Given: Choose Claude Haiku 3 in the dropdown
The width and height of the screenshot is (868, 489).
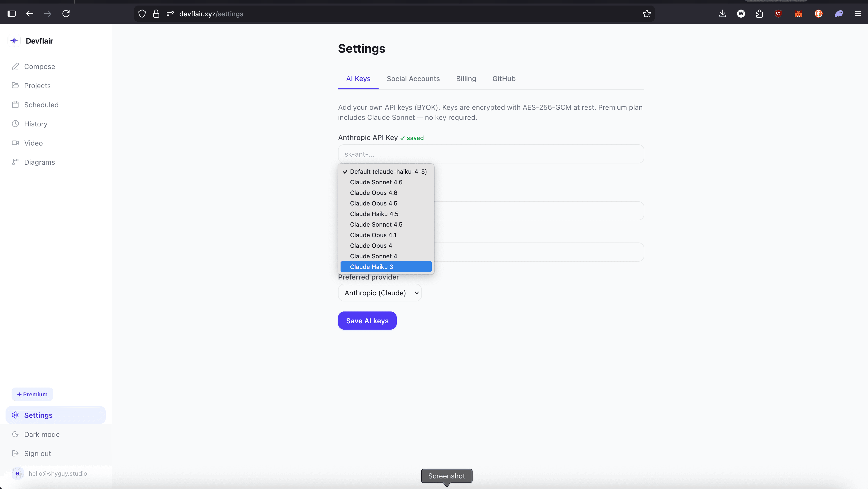Looking at the screenshot, I should coord(371,266).
